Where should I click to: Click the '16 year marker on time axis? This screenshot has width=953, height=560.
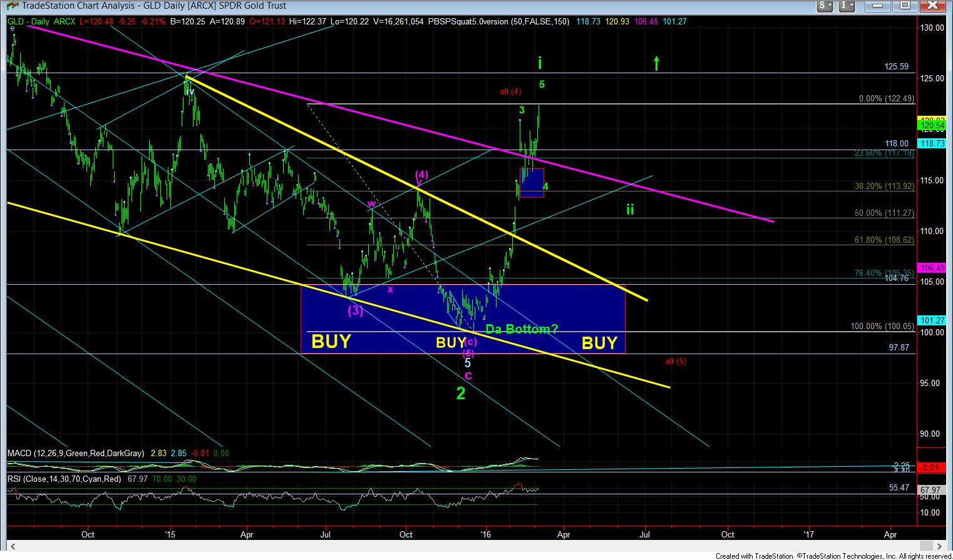[486, 535]
